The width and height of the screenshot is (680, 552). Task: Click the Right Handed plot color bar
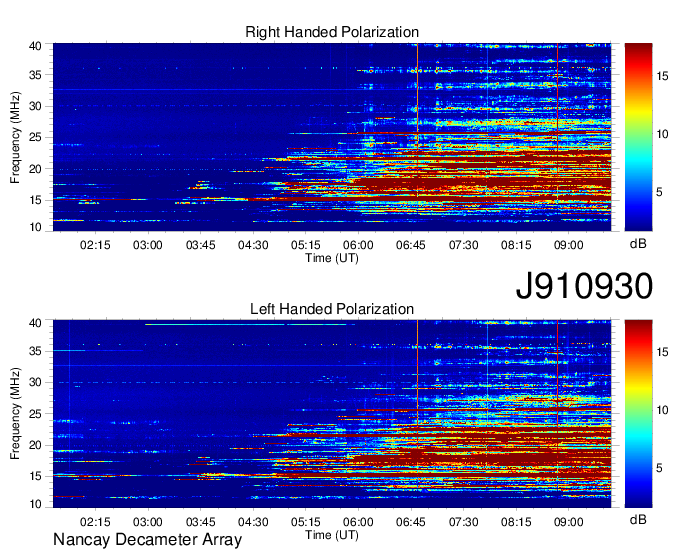[638, 137]
